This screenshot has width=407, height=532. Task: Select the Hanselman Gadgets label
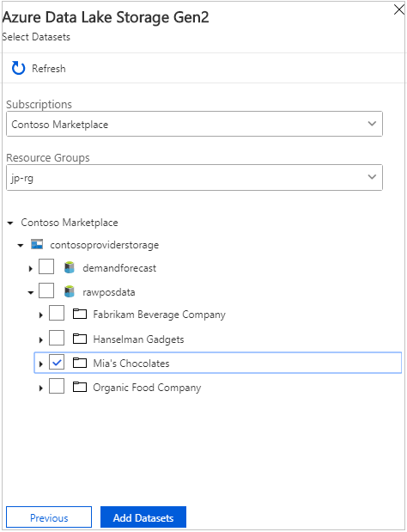click(138, 339)
